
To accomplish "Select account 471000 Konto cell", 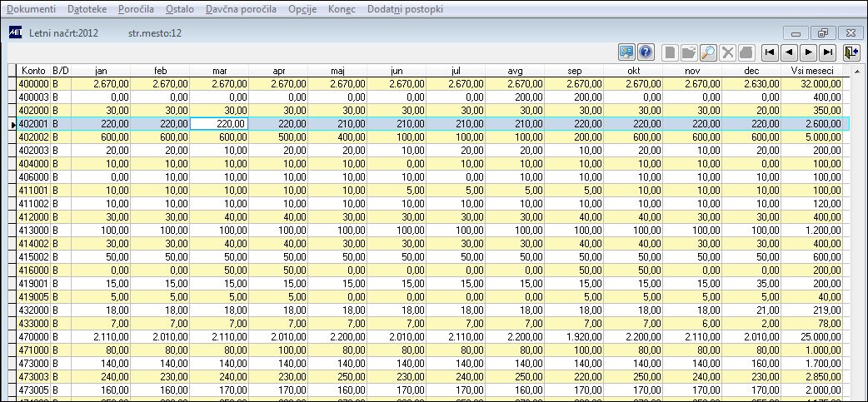I will point(34,349).
